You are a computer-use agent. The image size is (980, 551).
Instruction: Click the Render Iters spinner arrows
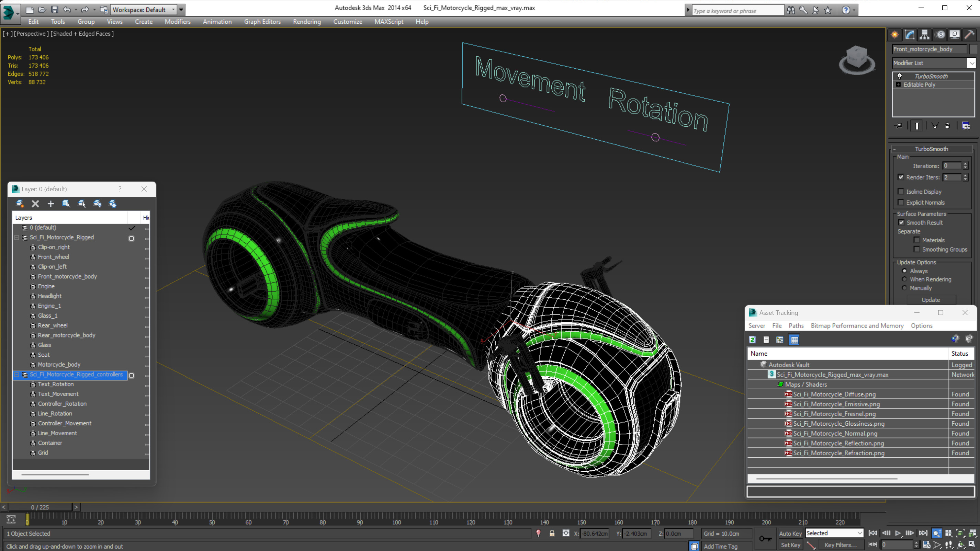click(965, 177)
